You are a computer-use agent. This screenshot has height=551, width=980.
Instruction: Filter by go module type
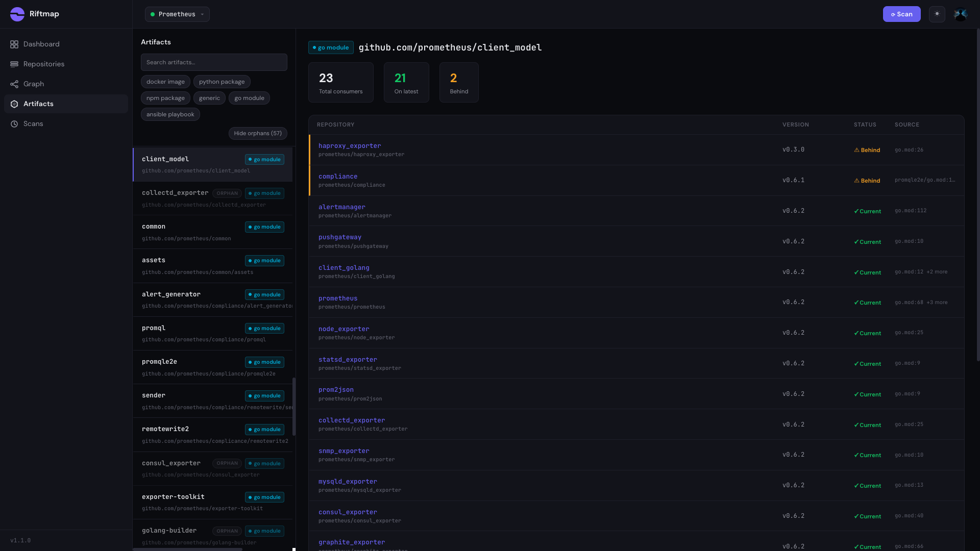point(249,98)
